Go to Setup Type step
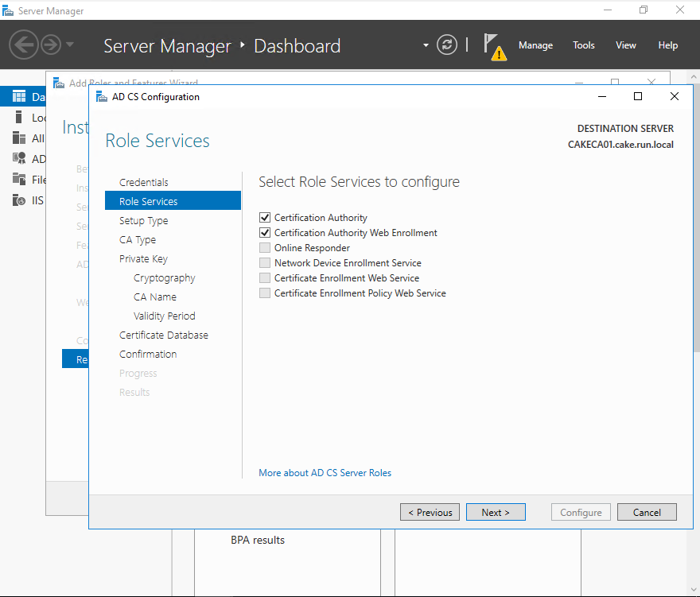This screenshot has width=700, height=597. coord(144,220)
